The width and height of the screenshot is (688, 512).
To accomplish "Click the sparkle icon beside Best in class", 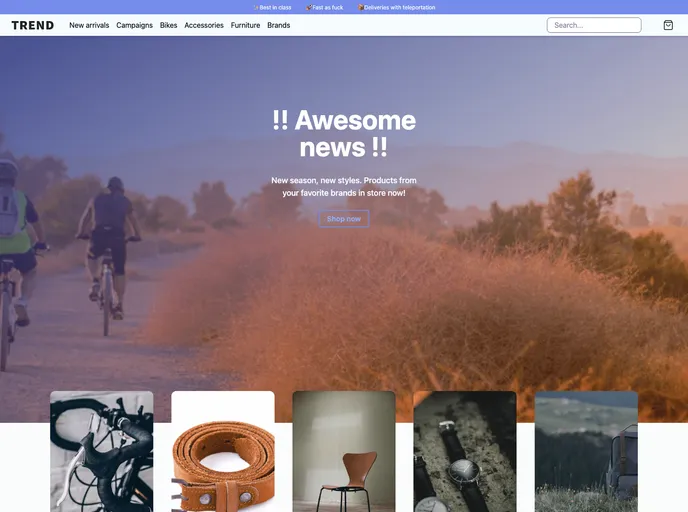I will [x=256, y=7].
